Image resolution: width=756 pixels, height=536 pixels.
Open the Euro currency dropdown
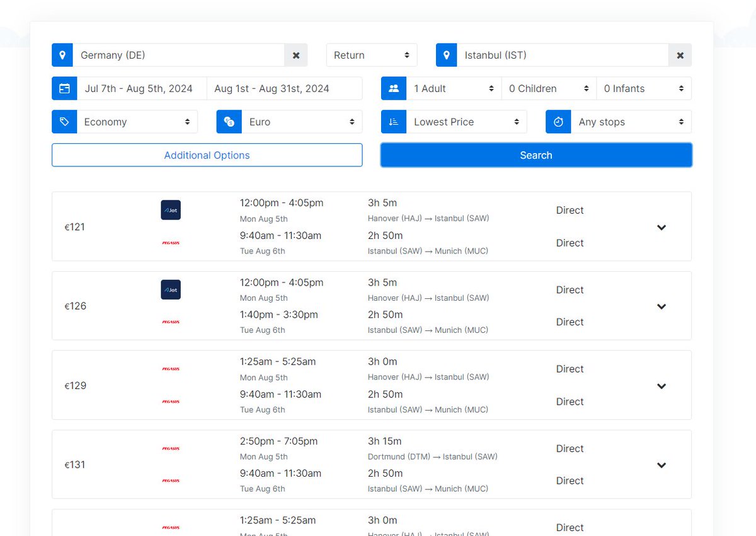pyautogui.click(x=302, y=122)
